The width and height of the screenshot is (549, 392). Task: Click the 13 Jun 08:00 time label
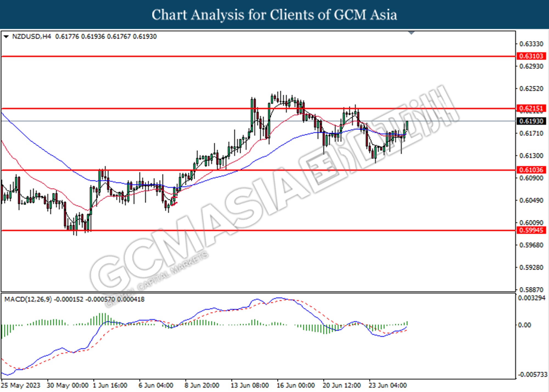click(250, 385)
